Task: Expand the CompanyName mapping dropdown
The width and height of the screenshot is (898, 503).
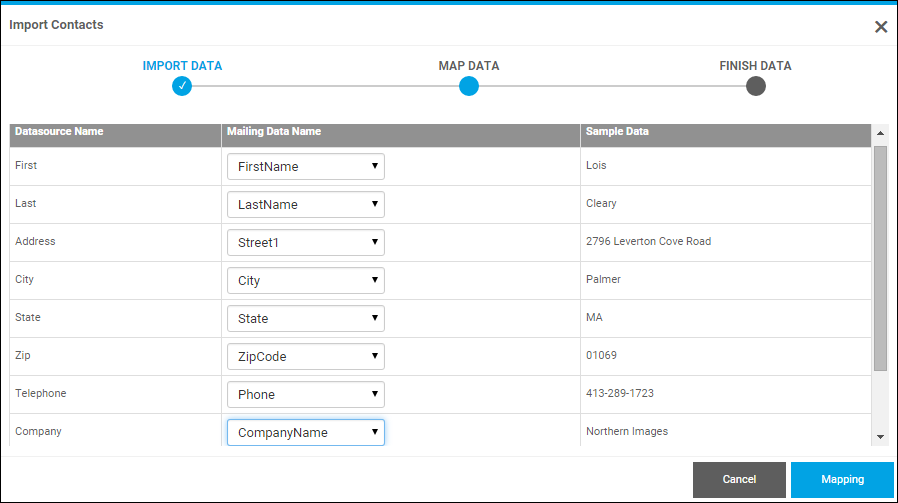Action: click(x=306, y=432)
